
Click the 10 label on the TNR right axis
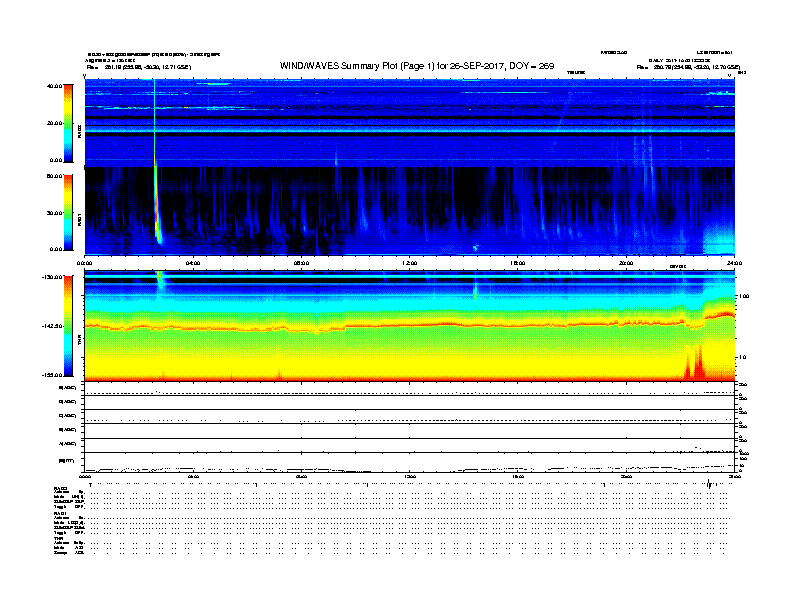click(742, 357)
